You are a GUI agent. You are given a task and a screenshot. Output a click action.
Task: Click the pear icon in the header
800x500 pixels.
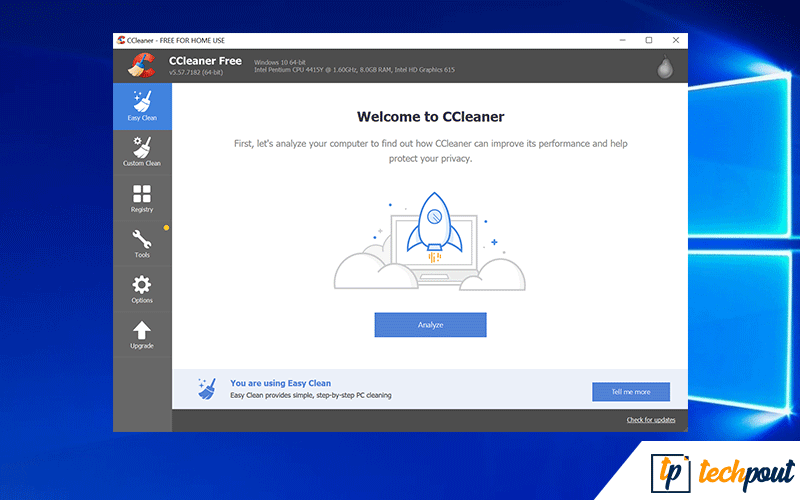(x=663, y=66)
